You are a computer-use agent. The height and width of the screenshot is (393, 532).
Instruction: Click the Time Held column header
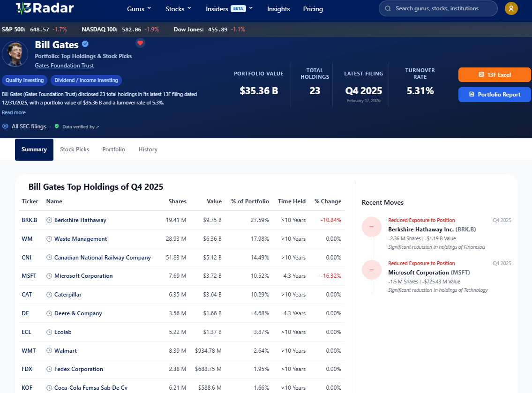tap(292, 201)
